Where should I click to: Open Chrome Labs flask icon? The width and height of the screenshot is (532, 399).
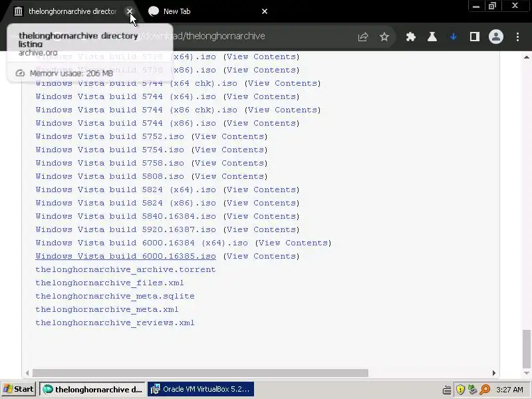(x=432, y=37)
